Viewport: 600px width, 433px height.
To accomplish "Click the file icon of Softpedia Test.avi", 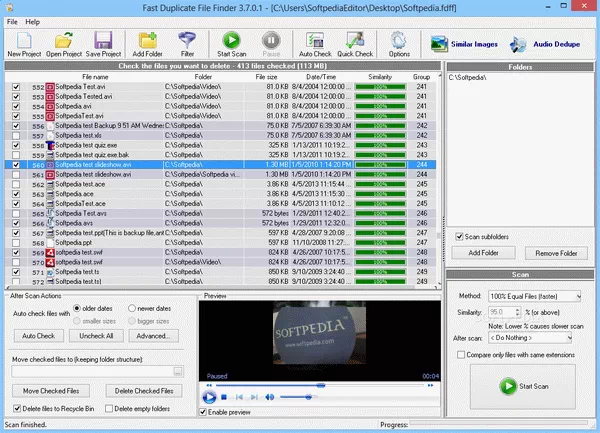I will click(50, 87).
